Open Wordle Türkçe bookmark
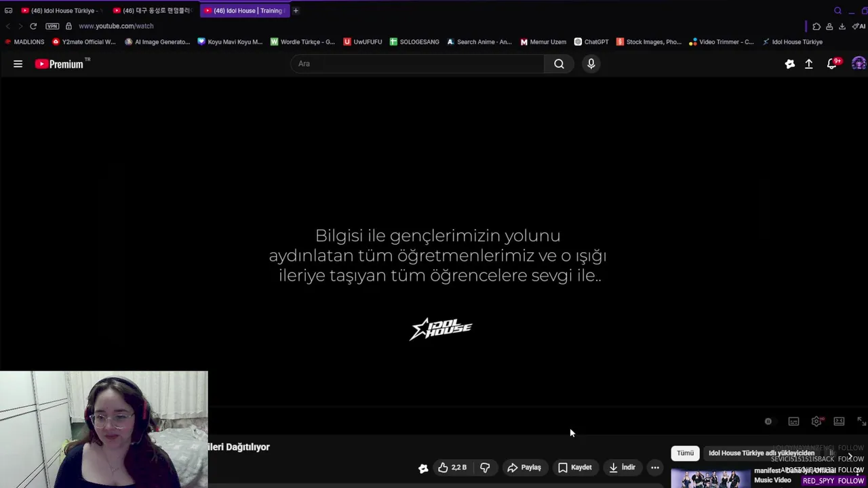868x488 pixels. 302,42
